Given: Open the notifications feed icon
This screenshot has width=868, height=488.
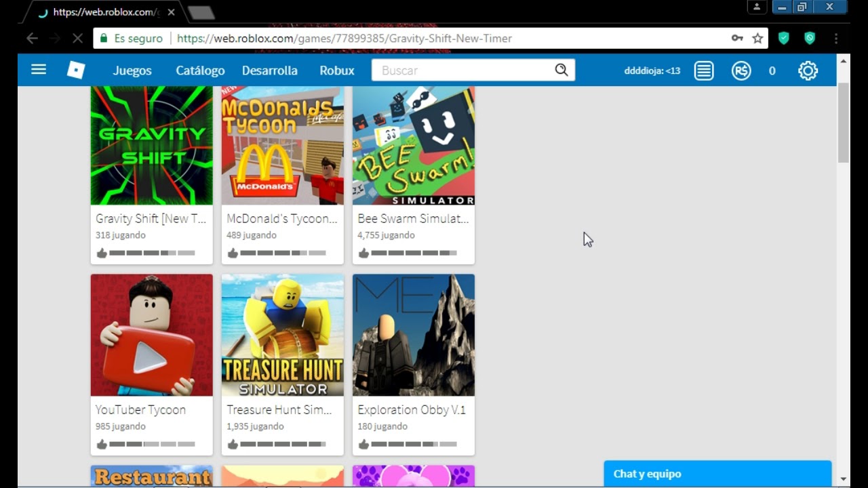Looking at the screenshot, I should pos(704,70).
